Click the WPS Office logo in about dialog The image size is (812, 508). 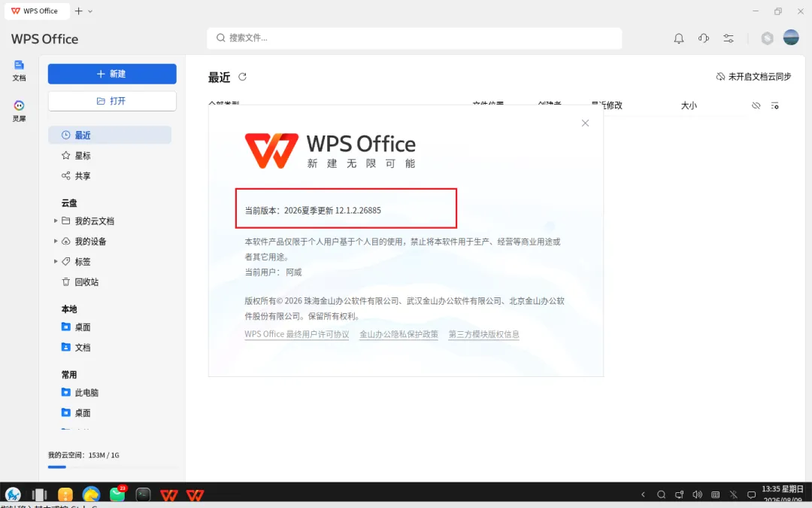pos(330,151)
